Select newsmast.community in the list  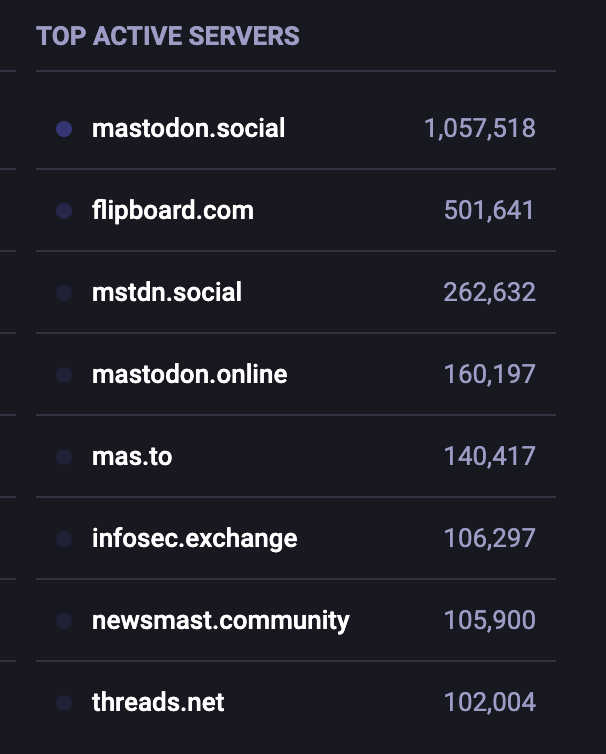pos(221,621)
